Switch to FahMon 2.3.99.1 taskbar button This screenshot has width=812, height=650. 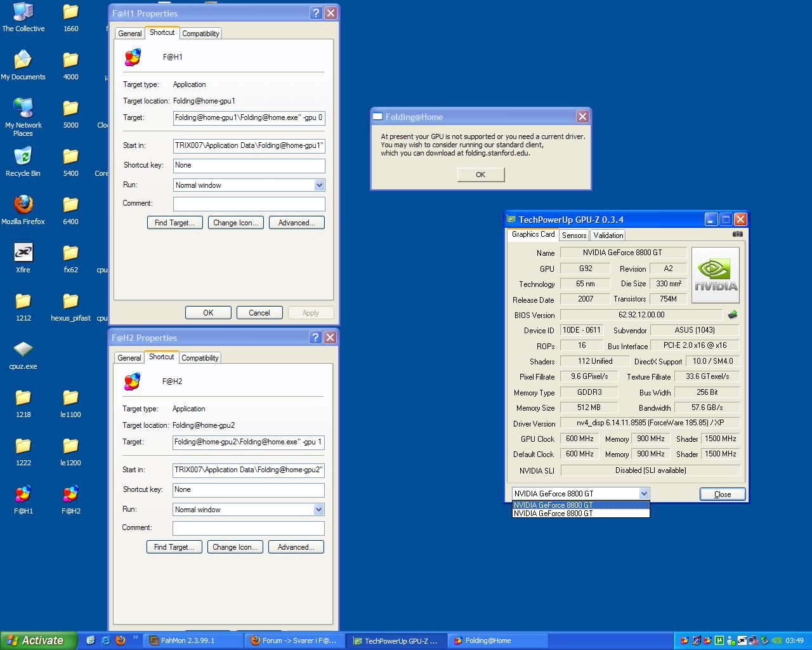[x=194, y=641]
